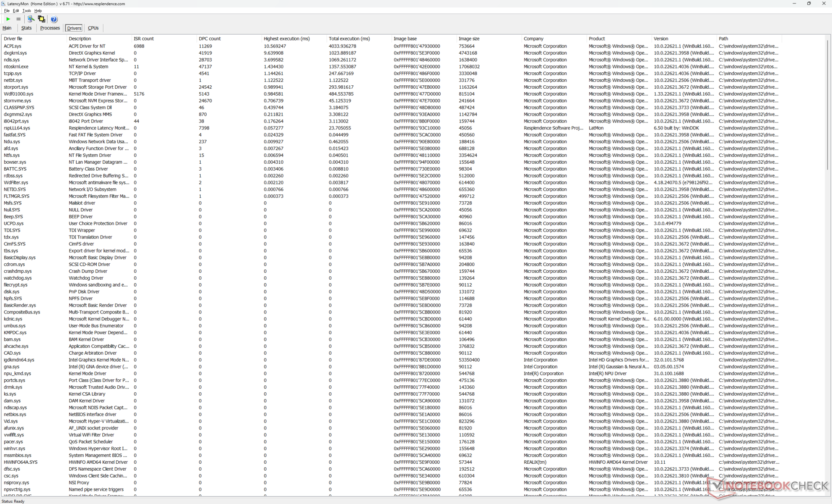Open help with the blue question icon
Image resolution: width=832 pixels, height=504 pixels.
(x=54, y=19)
